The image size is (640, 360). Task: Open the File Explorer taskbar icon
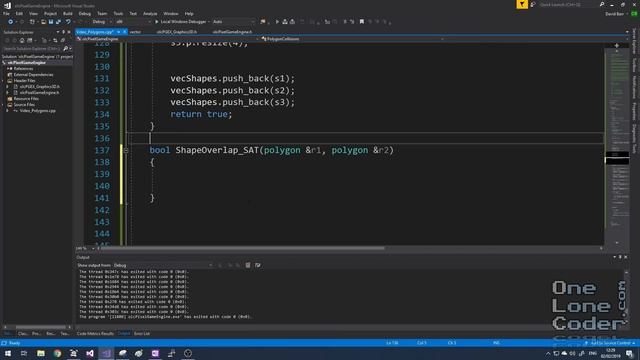tap(41, 353)
